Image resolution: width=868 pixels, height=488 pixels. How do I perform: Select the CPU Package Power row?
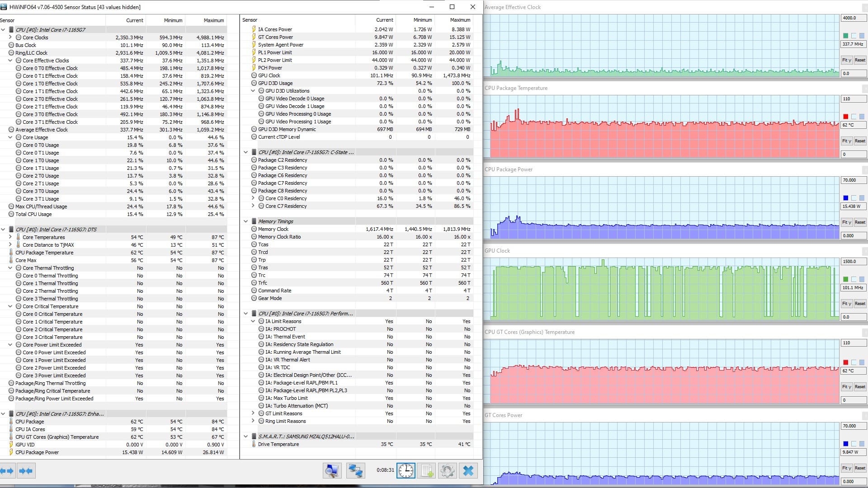(37, 452)
